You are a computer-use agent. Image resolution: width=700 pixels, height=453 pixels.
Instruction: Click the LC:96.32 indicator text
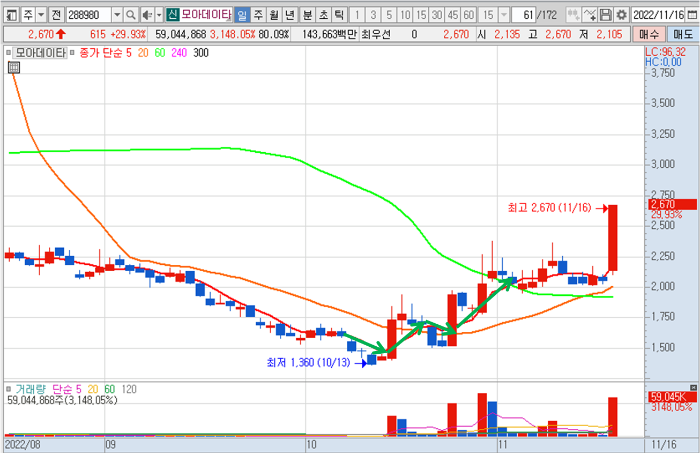tap(665, 52)
